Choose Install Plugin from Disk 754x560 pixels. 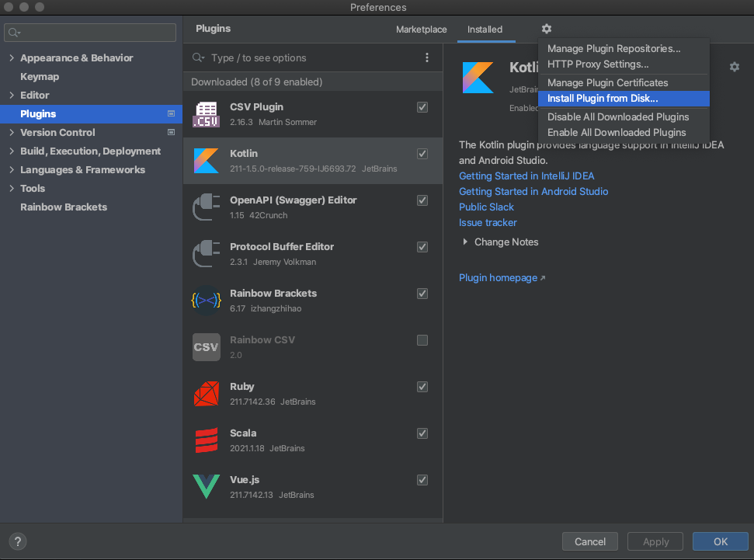(624, 98)
